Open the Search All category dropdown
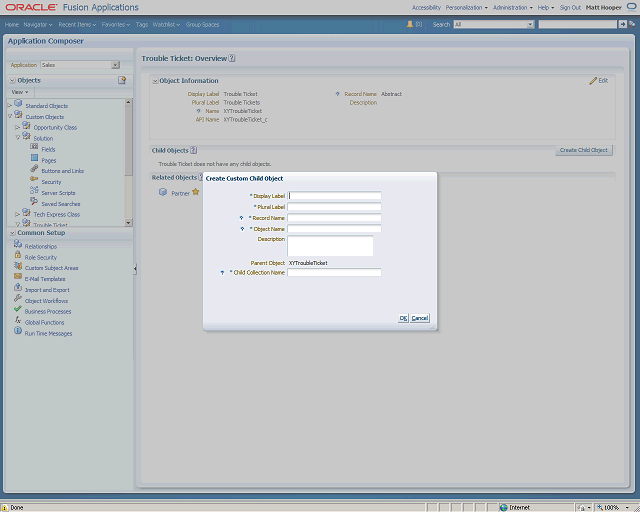The height and width of the screenshot is (512, 640). click(530, 24)
